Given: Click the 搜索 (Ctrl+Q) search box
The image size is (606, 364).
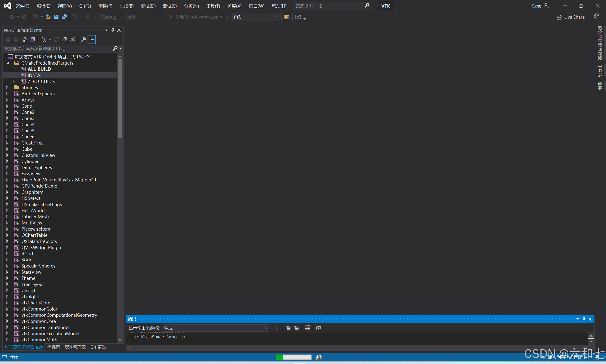Looking at the screenshot, I should (x=333, y=6).
